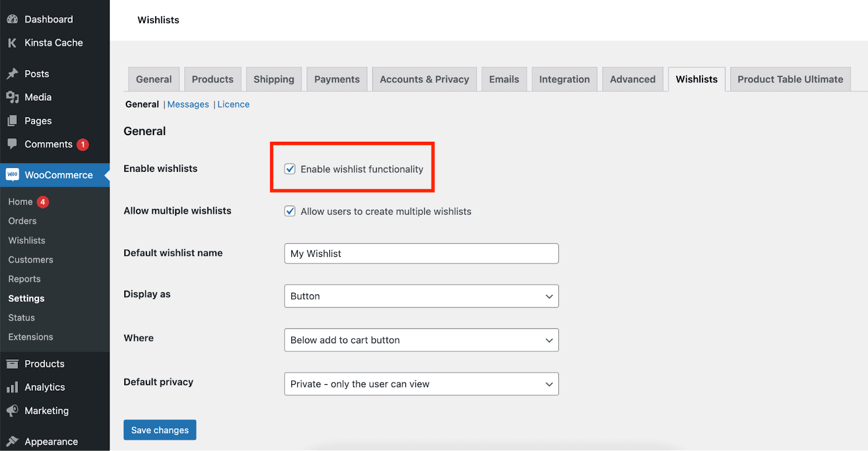Open the Display as dropdown
Viewport: 868px width, 451px height.
(x=422, y=296)
